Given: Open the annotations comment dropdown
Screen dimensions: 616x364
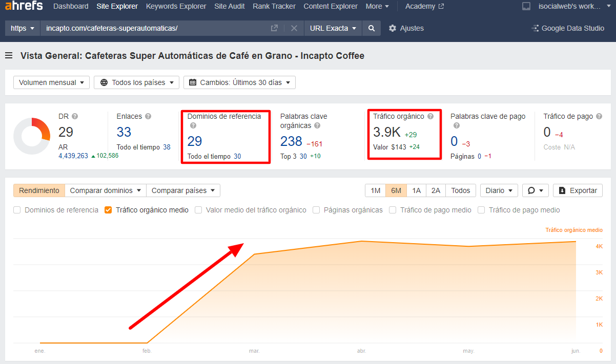Looking at the screenshot, I should point(536,190).
